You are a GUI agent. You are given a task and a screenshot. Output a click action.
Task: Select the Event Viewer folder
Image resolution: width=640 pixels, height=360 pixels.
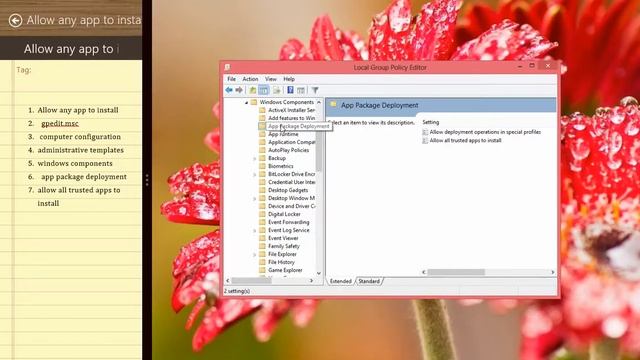tap(283, 238)
